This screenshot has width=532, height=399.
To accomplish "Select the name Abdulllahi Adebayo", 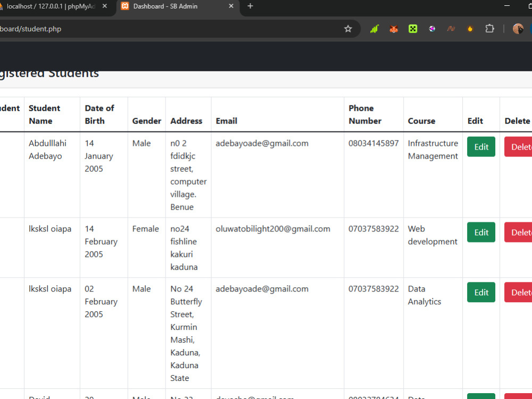I will coord(47,149).
